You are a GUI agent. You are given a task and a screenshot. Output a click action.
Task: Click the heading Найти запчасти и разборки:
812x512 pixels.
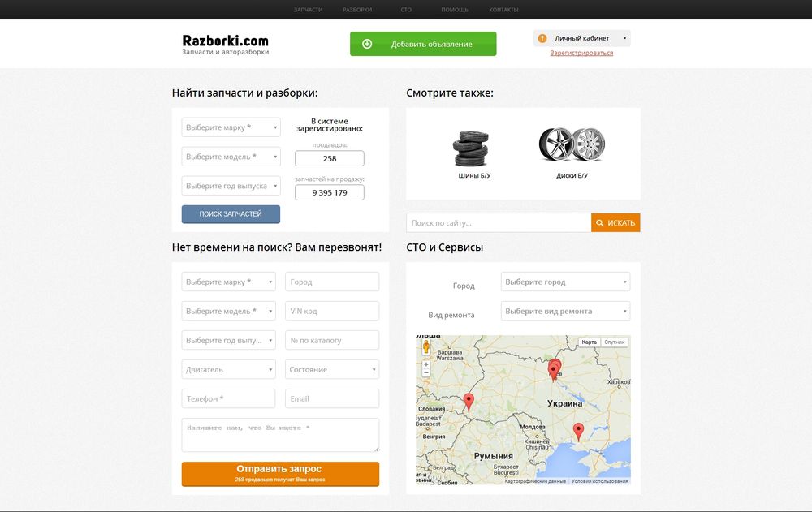pos(245,93)
